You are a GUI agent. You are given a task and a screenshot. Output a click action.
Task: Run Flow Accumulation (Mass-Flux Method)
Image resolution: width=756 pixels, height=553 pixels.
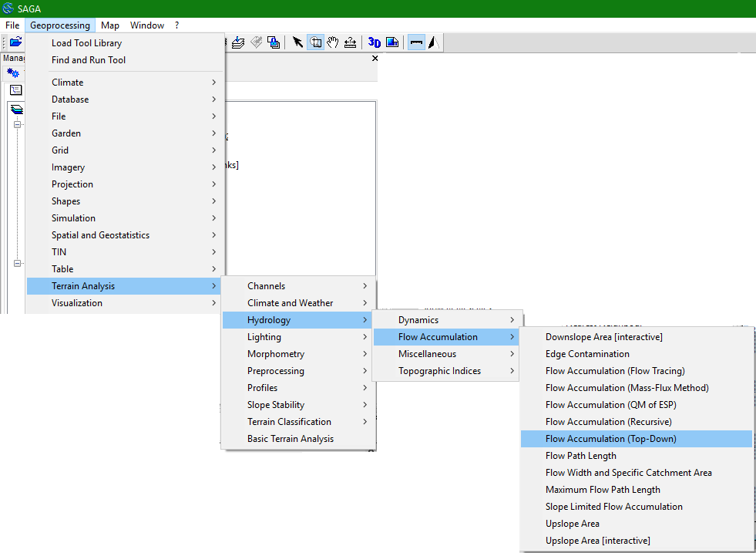click(x=637, y=387)
